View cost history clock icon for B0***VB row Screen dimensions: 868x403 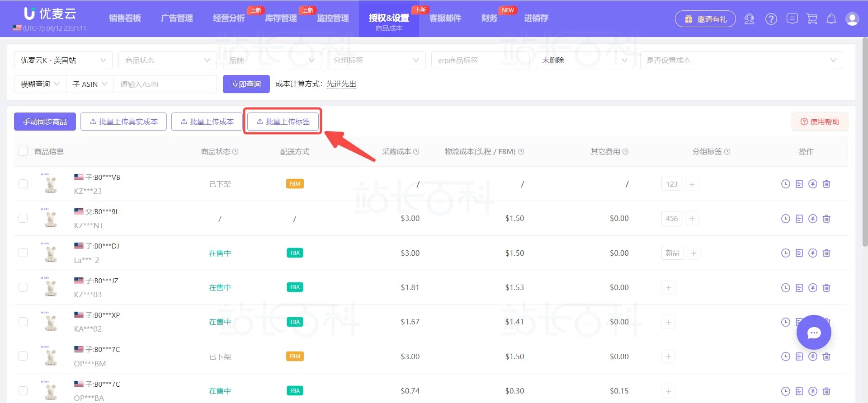coord(786,184)
